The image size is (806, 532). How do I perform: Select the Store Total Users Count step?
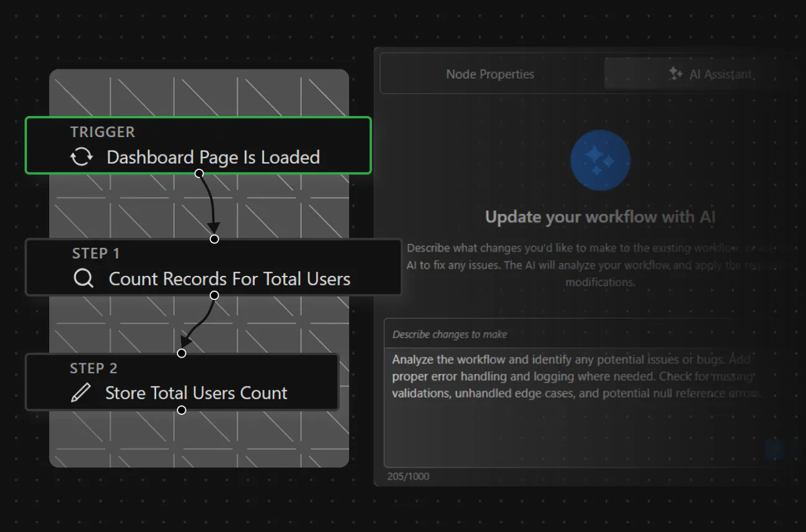point(182,382)
